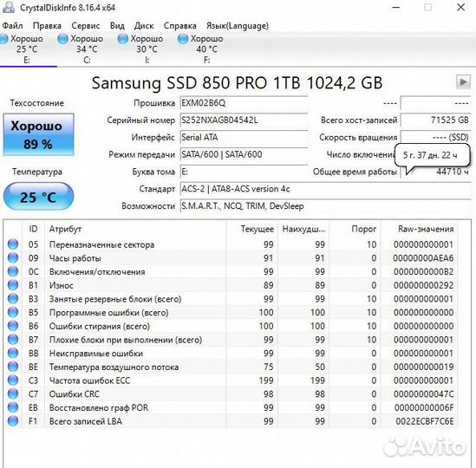Click the CrystalDiskInfo app icon in title bar

point(8,7)
